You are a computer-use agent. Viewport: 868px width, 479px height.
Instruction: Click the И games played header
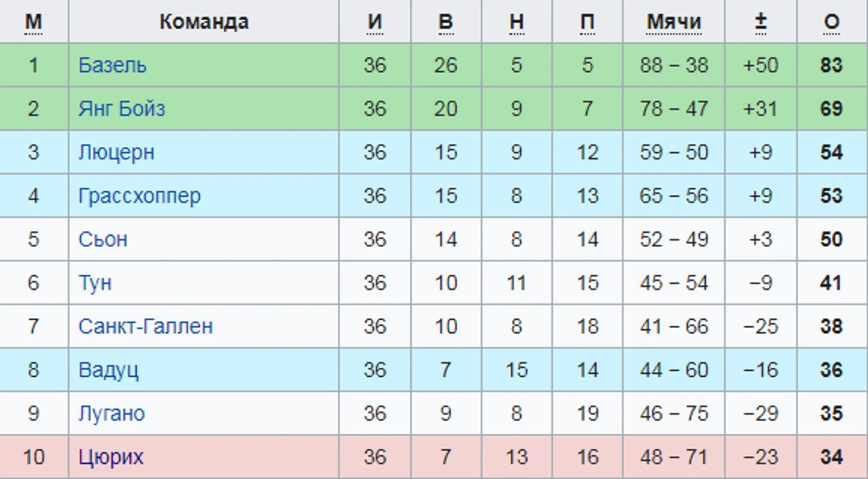(375, 22)
